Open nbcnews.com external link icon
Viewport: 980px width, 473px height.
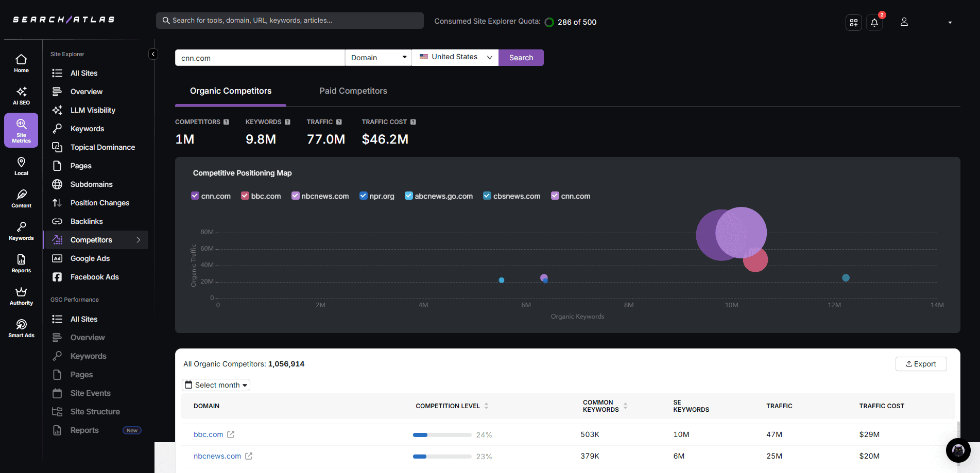(249, 456)
